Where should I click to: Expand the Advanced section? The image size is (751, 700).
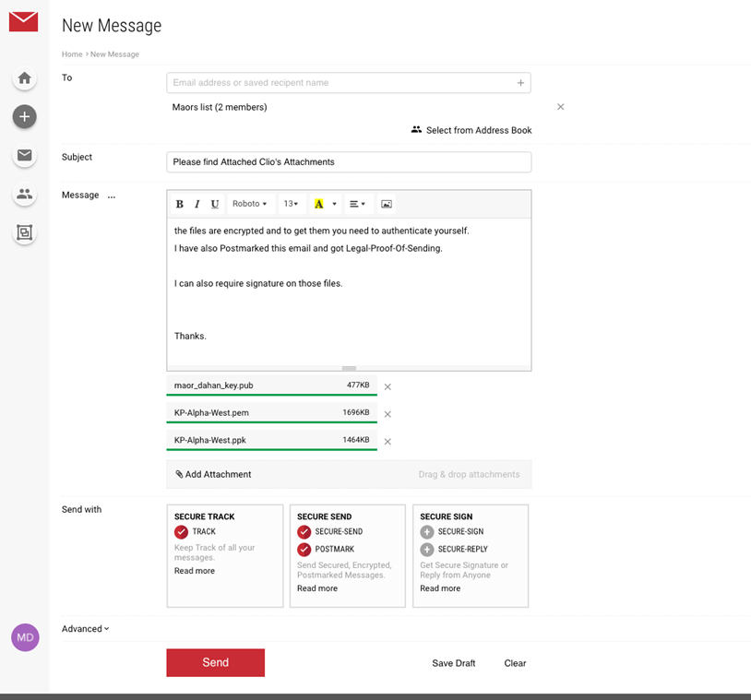(x=86, y=629)
